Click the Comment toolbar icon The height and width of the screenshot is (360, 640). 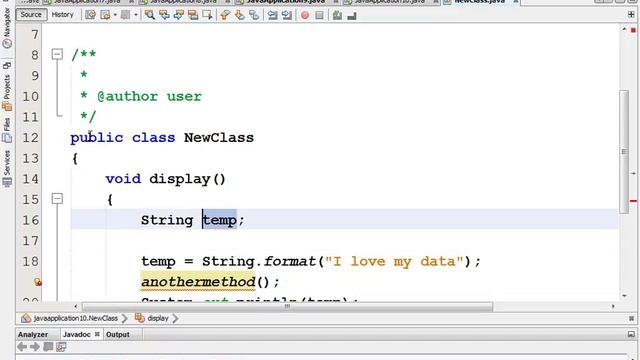pos(337,16)
